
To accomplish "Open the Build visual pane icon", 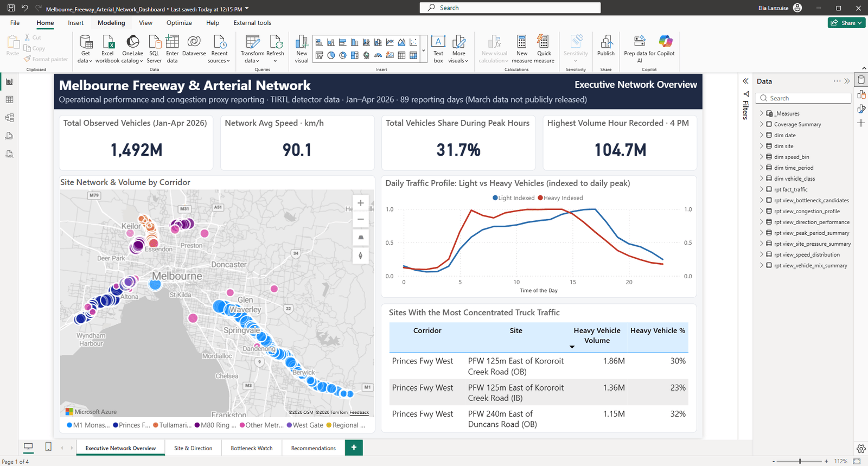I will [x=861, y=94].
